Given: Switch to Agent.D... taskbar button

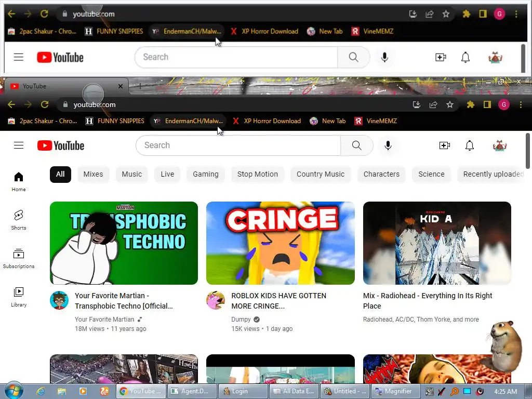Looking at the screenshot, I should 192,391.
